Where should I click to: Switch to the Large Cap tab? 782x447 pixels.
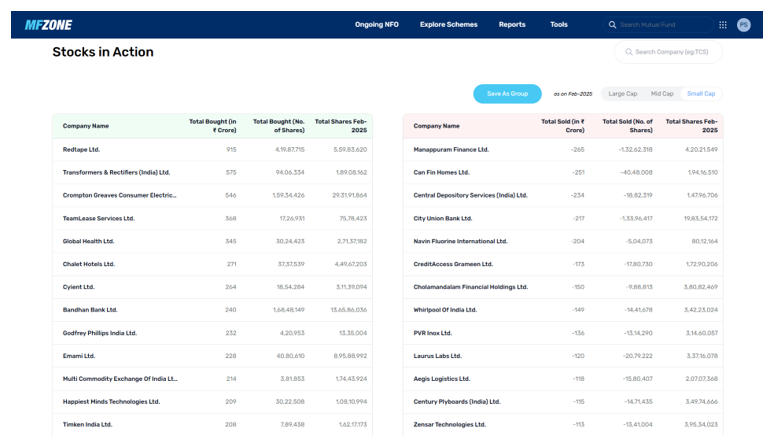pos(622,94)
